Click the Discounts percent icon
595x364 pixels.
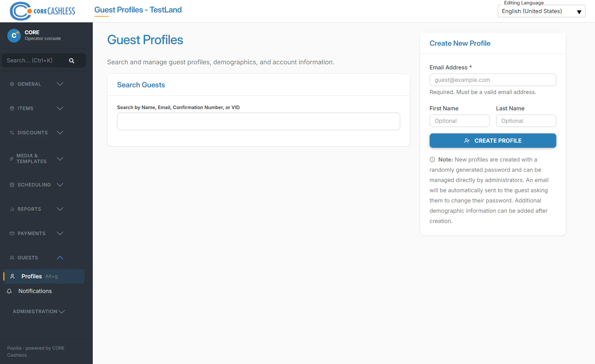tap(12, 133)
